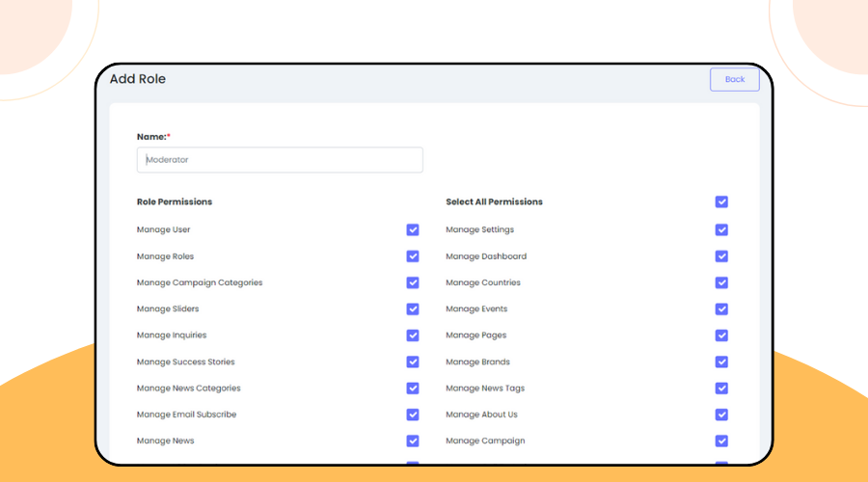Toggle the Manage News checkbox
This screenshot has width=868, height=482.
pyautogui.click(x=413, y=442)
